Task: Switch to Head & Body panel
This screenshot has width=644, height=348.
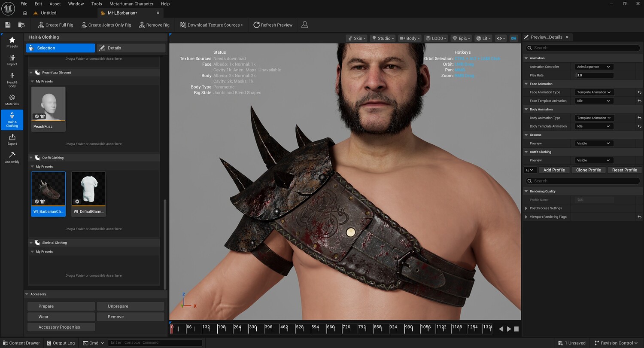Action: click(12, 79)
